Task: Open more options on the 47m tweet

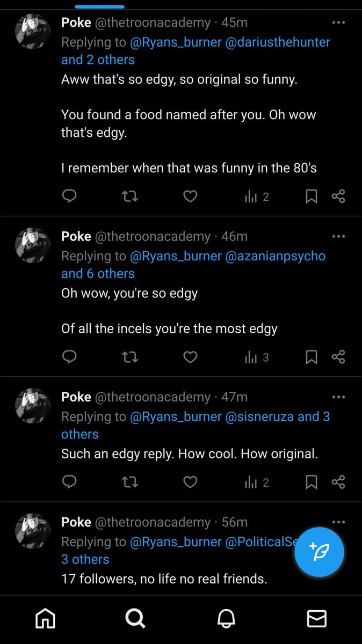Action: 338,397
